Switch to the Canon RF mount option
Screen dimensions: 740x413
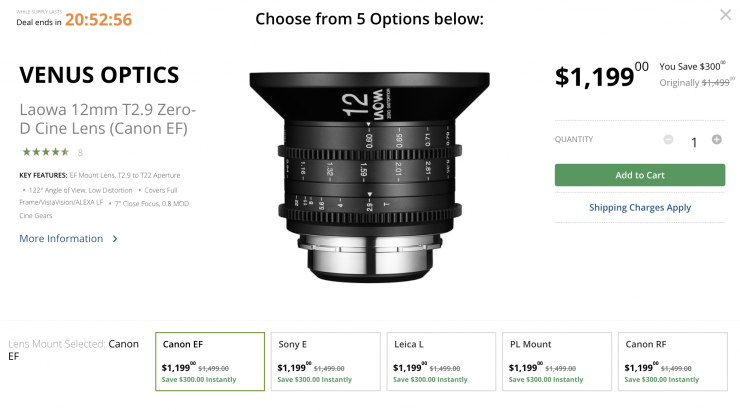click(672, 360)
